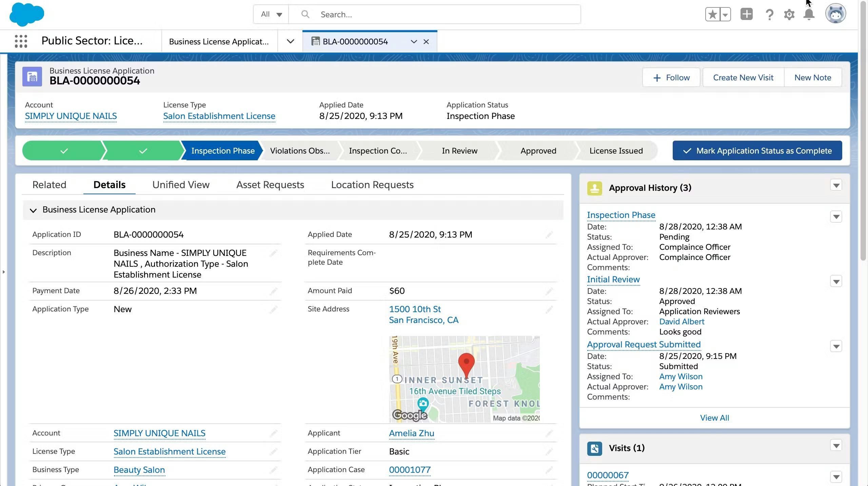Collapse the Business License Application section
Viewport: 868px width, 486px height.
tap(33, 210)
